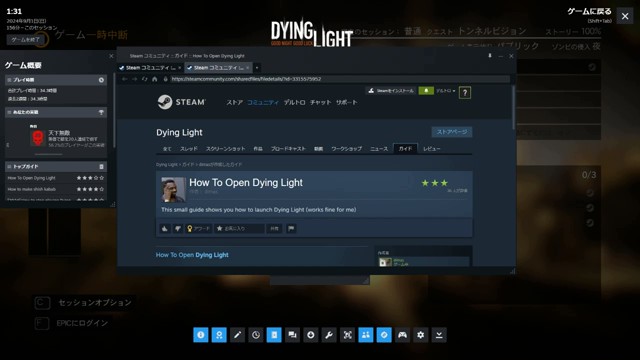Open the question mark help box
Viewport: 640px width, 360px height.
pos(465,93)
